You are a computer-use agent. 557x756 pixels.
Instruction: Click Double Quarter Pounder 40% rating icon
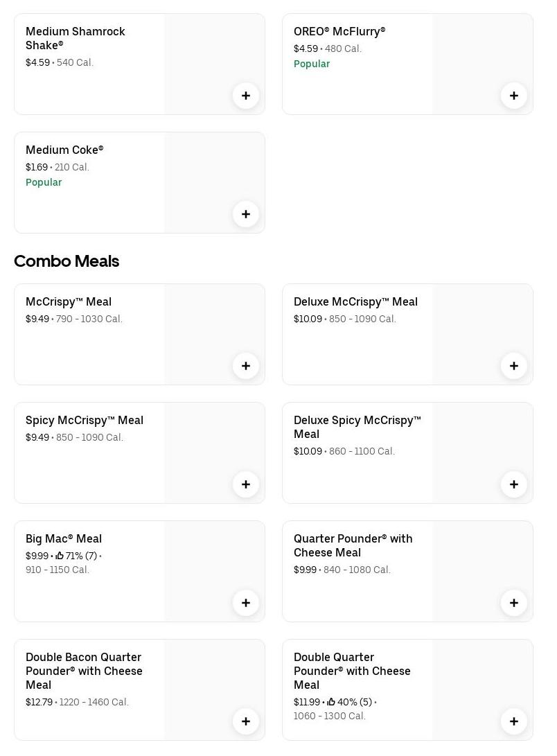tap(331, 702)
